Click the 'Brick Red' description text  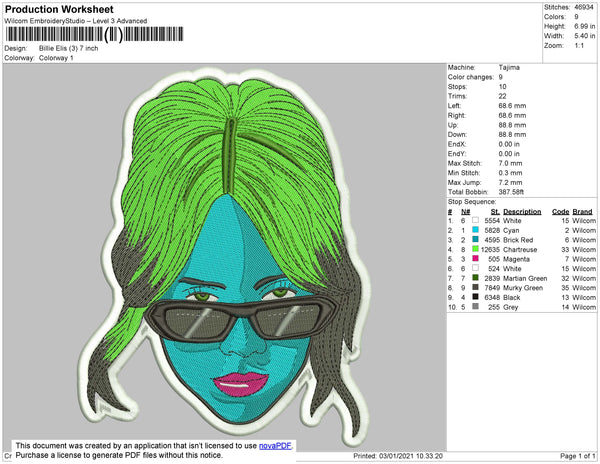[x=518, y=240]
